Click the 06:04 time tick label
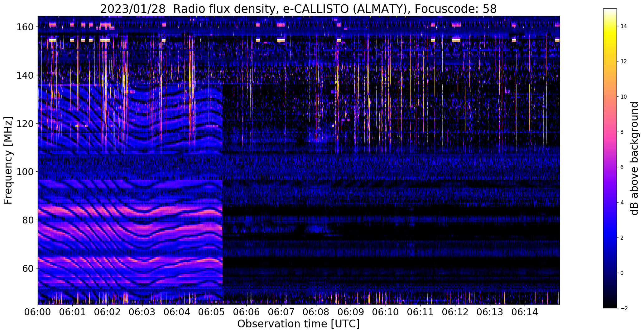This screenshot has height=333, width=644. click(x=177, y=312)
